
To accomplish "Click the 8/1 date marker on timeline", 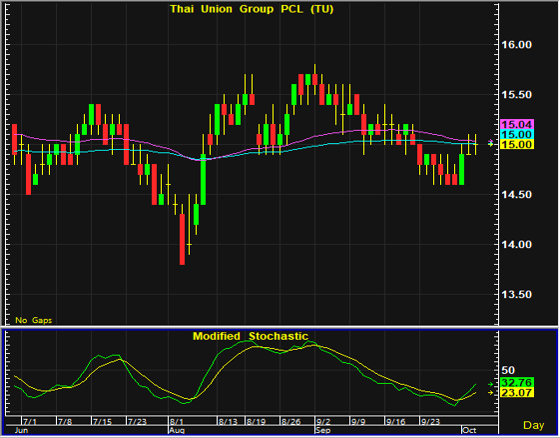I will [x=177, y=422].
